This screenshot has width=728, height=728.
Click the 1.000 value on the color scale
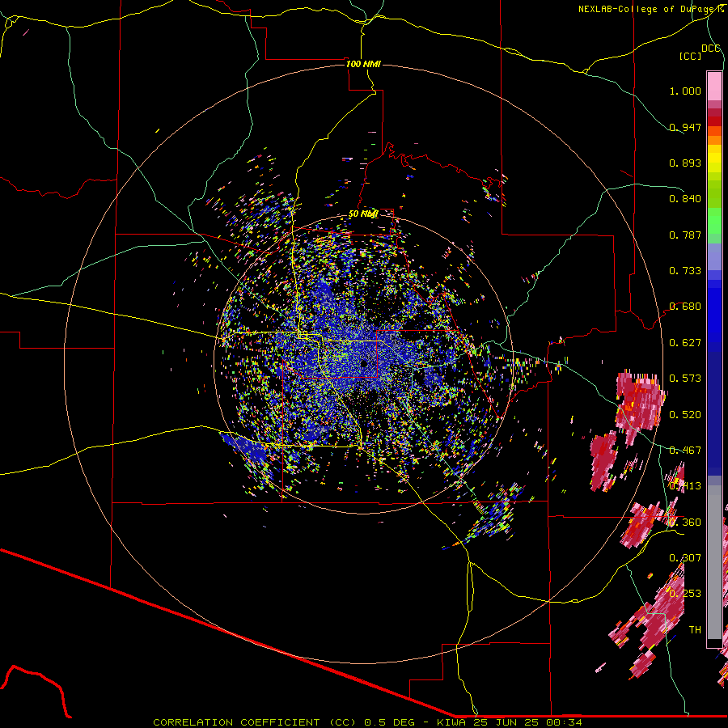point(685,91)
